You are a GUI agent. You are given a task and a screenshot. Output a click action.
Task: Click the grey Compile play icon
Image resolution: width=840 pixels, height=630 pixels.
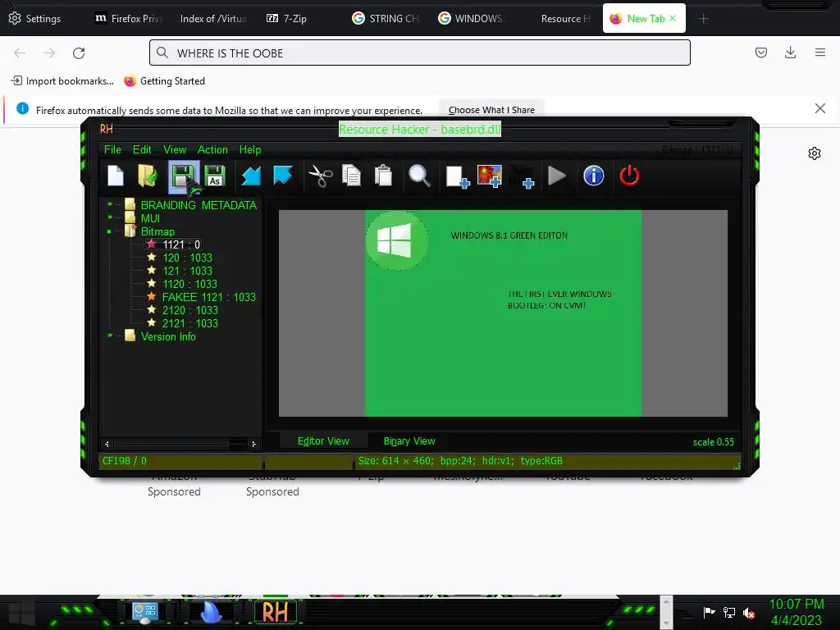pyautogui.click(x=557, y=176)
